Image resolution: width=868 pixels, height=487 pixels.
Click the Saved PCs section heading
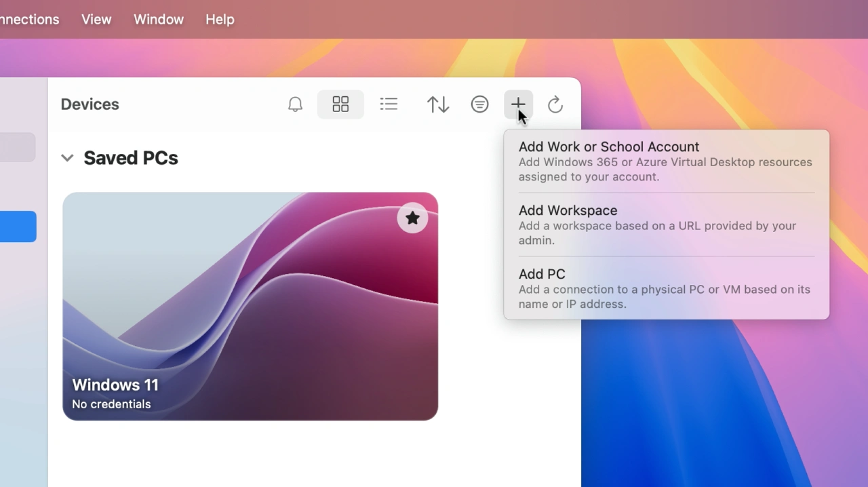pos(130,158)
